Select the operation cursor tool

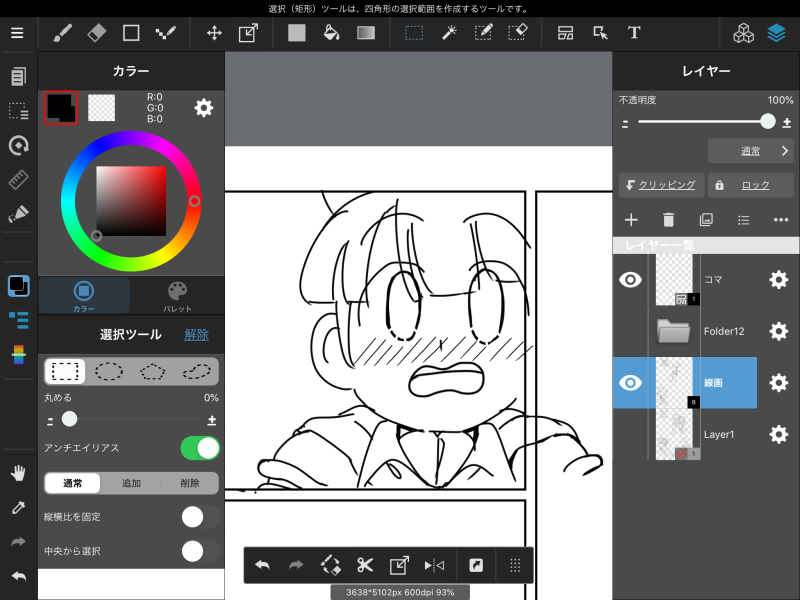pos(601,33)
